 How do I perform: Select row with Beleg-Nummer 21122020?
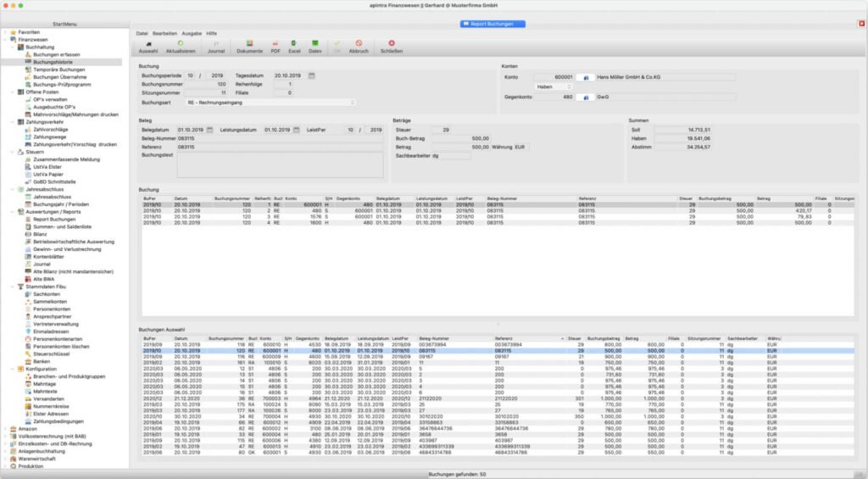498,398
